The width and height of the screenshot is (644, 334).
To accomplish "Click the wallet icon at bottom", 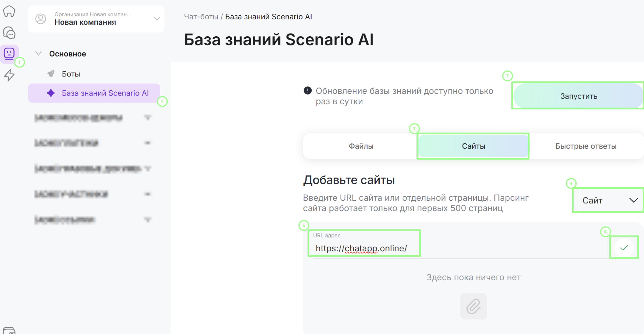I will pyautogui.click(x=9, y=330).
